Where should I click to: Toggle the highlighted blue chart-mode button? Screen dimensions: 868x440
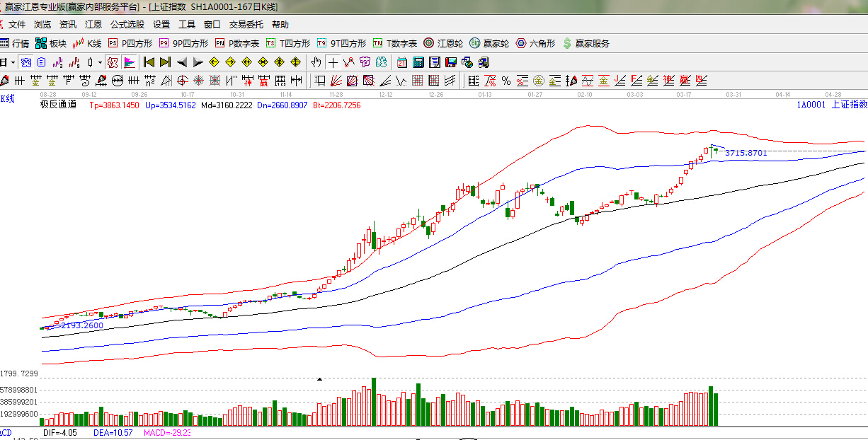26,62
